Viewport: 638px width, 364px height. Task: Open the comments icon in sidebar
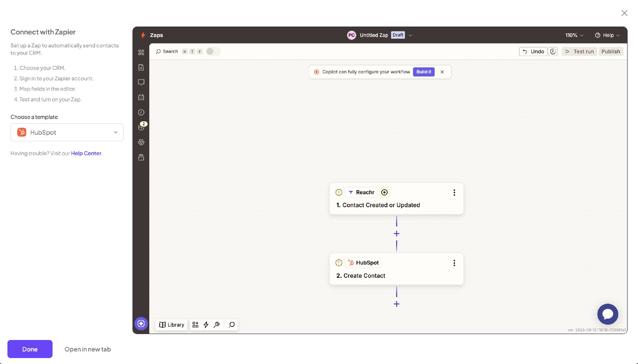click(141, 82)
